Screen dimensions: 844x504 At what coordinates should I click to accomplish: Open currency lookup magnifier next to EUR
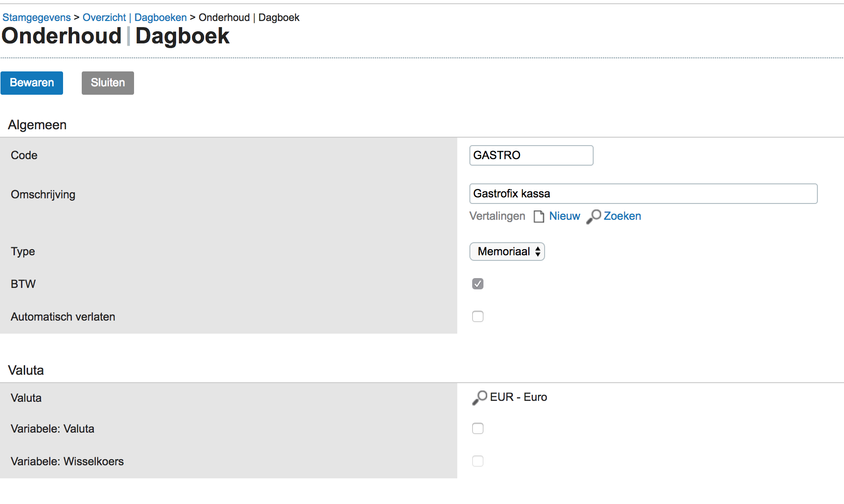pos(479,398)
